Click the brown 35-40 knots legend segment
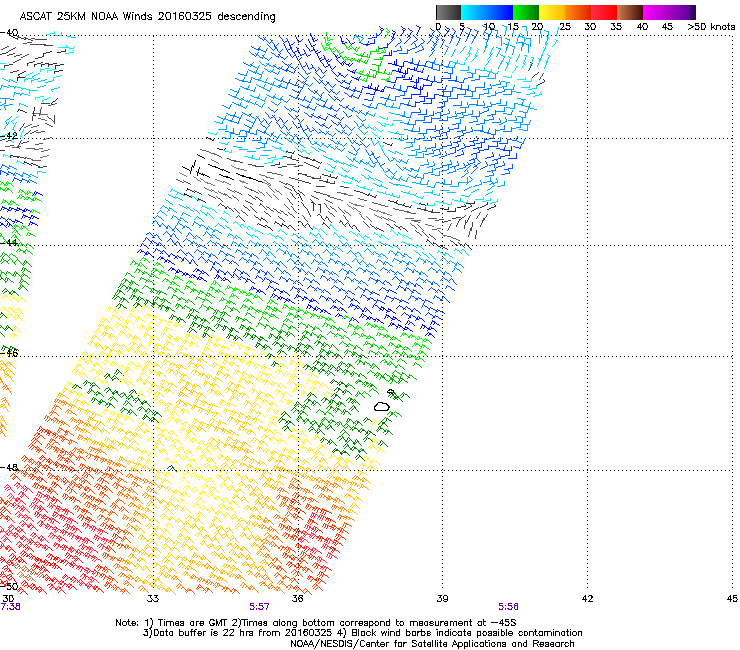 [x=630, y=12]
